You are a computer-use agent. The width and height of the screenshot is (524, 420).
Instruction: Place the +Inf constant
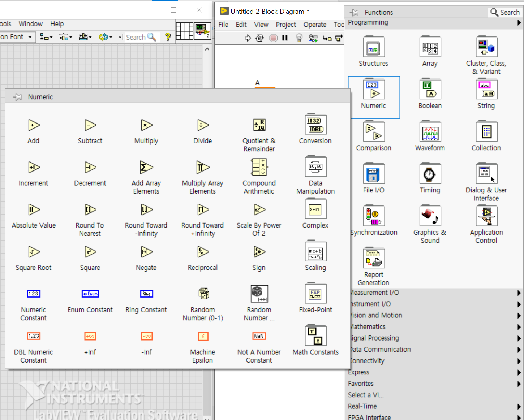click(x=90, y=336)
